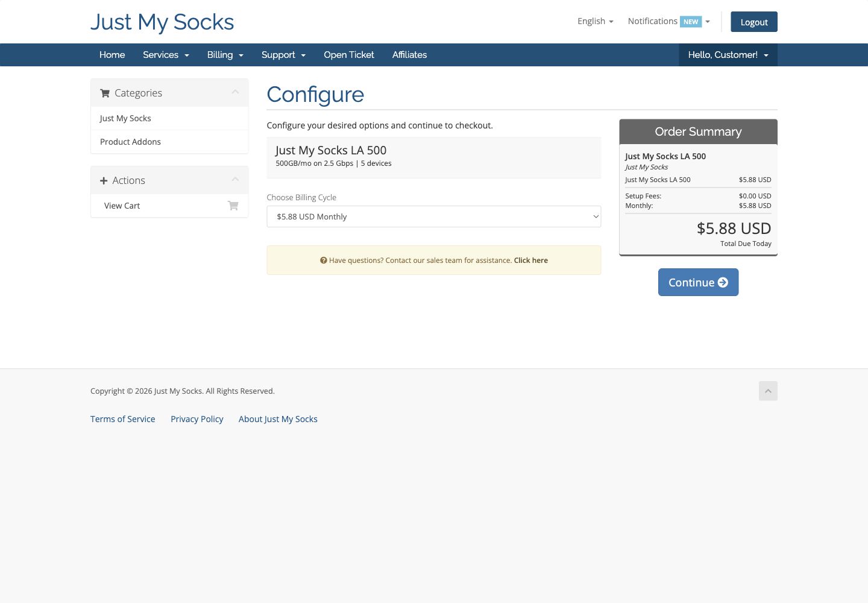Click the plus icon beside Actions
The width and height of the screenshot is (868, 603).
click(x=104, y=180)
